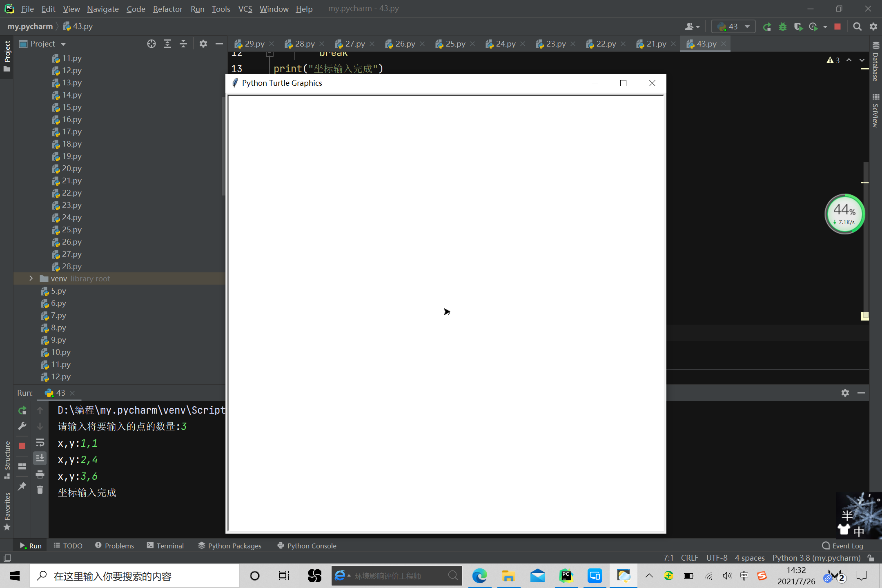Click 4 spaces indent setting

coord(750,558)
